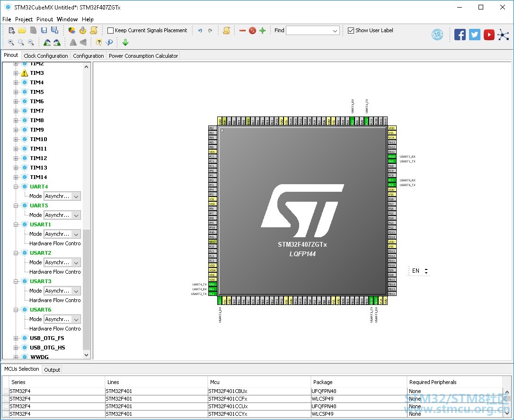
Task: Open the Window menu
Action: point(67,19)
